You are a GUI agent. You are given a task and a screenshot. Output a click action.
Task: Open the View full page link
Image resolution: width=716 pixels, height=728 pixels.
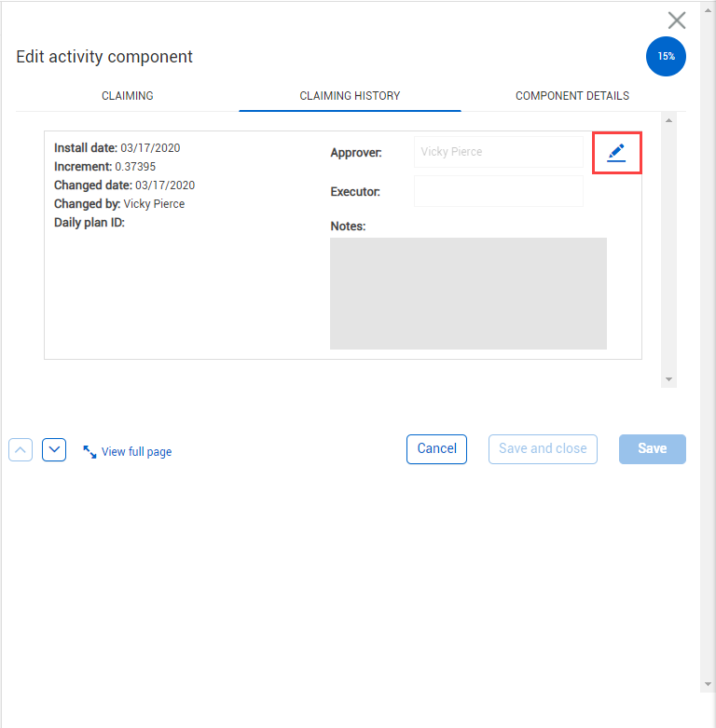click(136, 452)
